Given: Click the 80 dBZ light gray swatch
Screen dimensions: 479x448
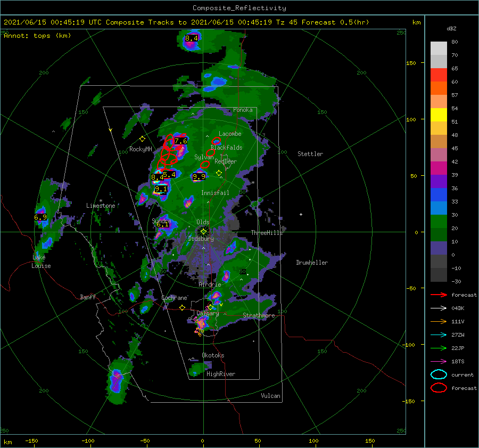Looking at the screenshot, I should (439, 48).
